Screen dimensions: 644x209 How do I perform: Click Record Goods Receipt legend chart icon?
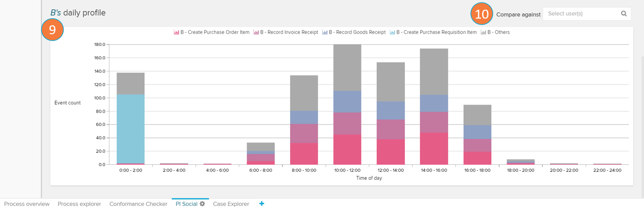pyautogui.click(x=325, y=32)
